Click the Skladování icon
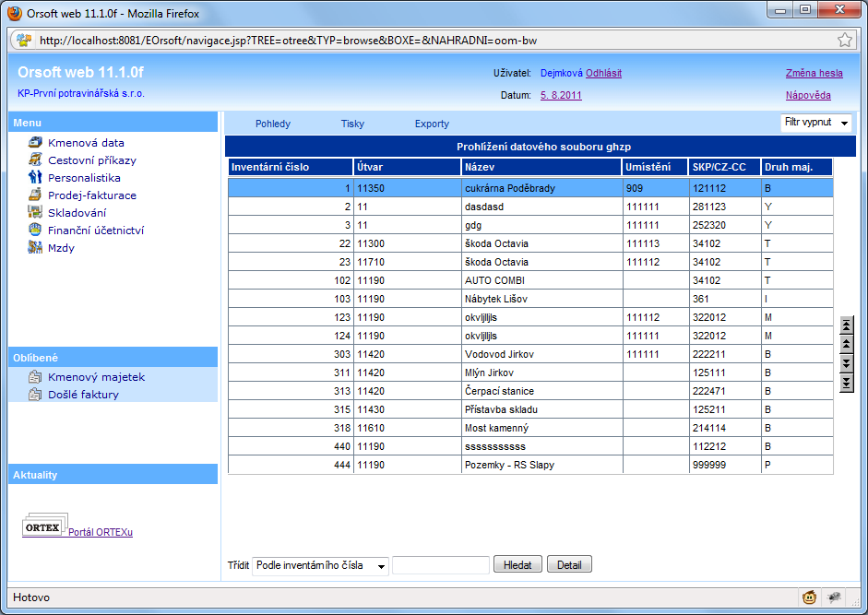Image resolution: width=868 pixels, height=615 pixels. [x=36, y=213]
